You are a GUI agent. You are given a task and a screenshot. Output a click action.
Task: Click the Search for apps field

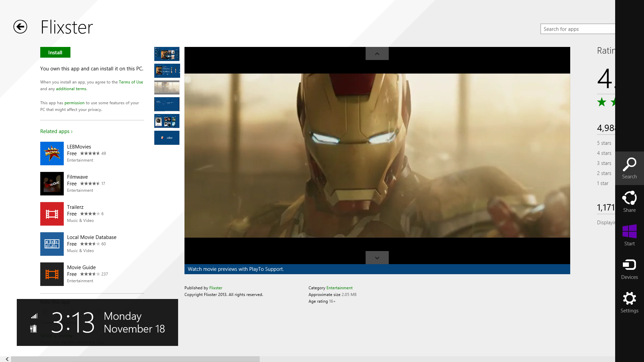[x=578, y=29]
